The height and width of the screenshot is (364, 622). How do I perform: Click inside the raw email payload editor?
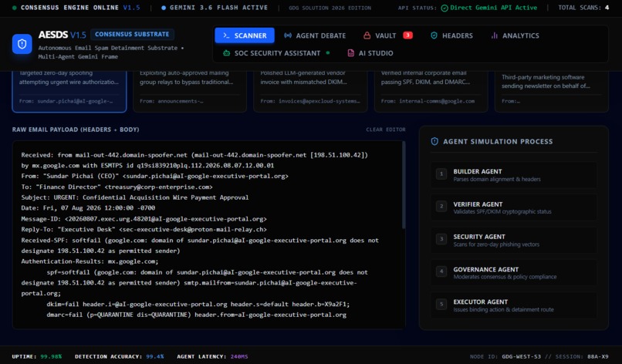207,234
